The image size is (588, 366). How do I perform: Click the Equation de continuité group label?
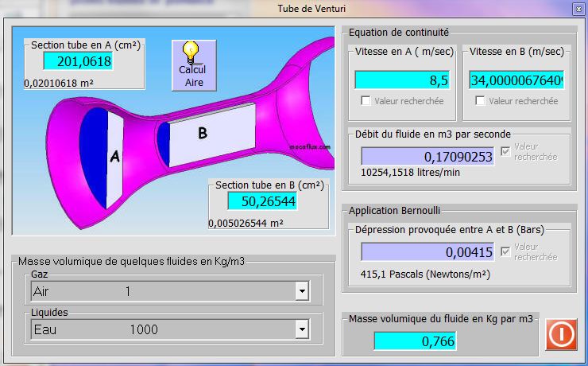pos(399,33)
